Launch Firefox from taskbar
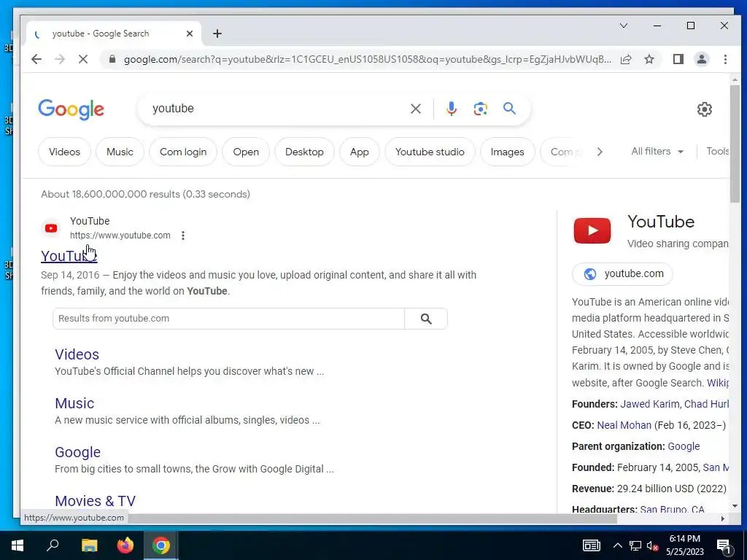This screenshot has width=747, height=560. (x=125, y=545)
